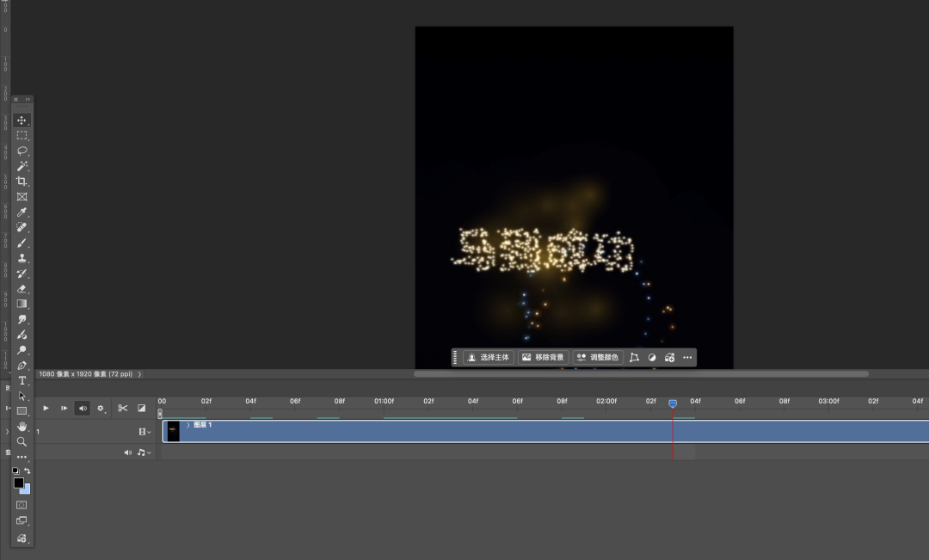The height and width of the screenshot is (560, 929).
Task: Open timeline playback settings gear menu
Action: (x=102, y=408)
